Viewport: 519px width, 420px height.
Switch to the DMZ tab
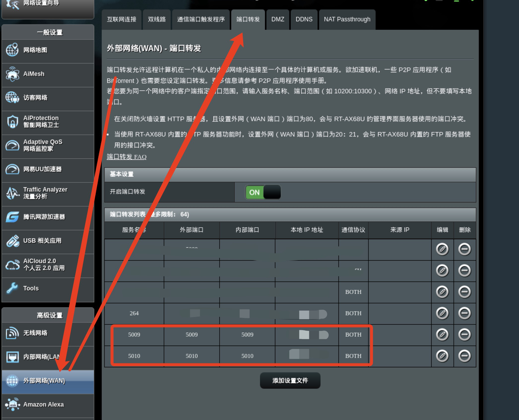pyautogui.click(x=278, y=19)
